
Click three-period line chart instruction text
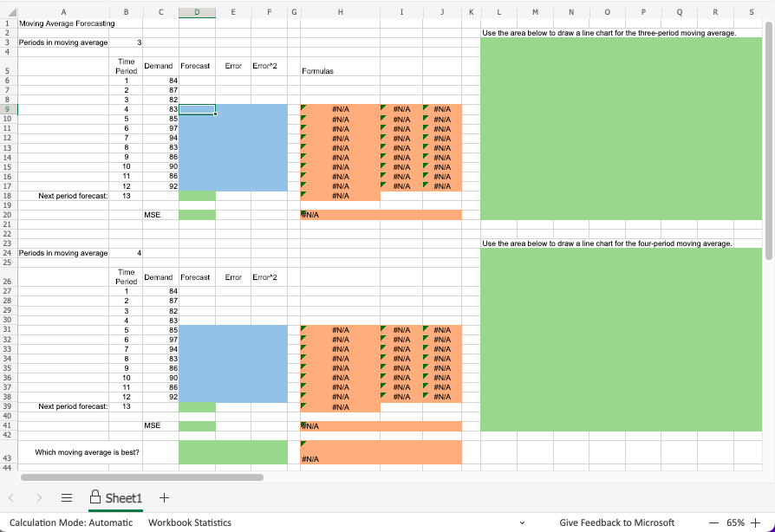click(x=609, y=33)
